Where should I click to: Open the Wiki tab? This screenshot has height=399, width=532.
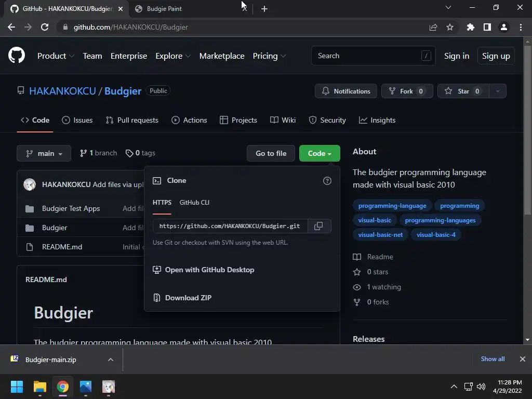[x=283, y=120]
